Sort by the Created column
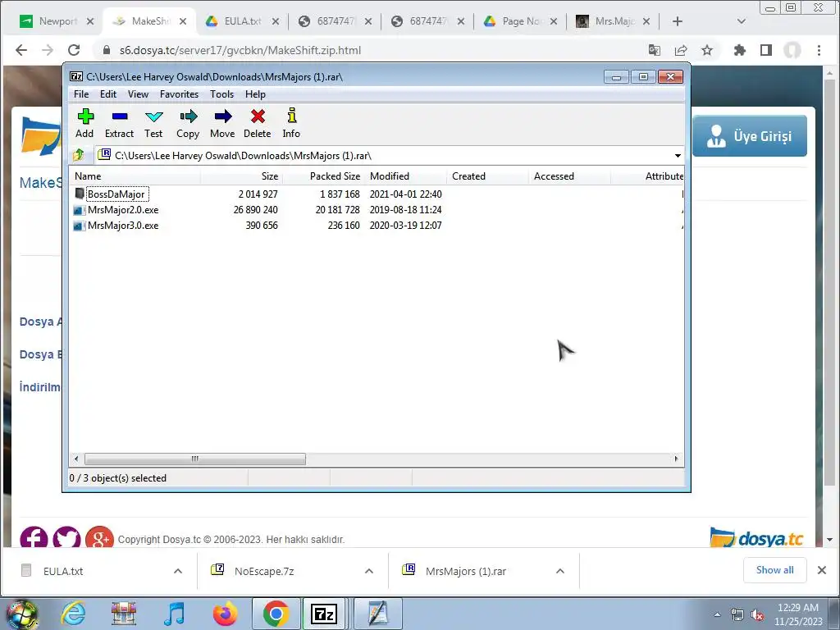840x630 pixels. [x=487, y=176]
